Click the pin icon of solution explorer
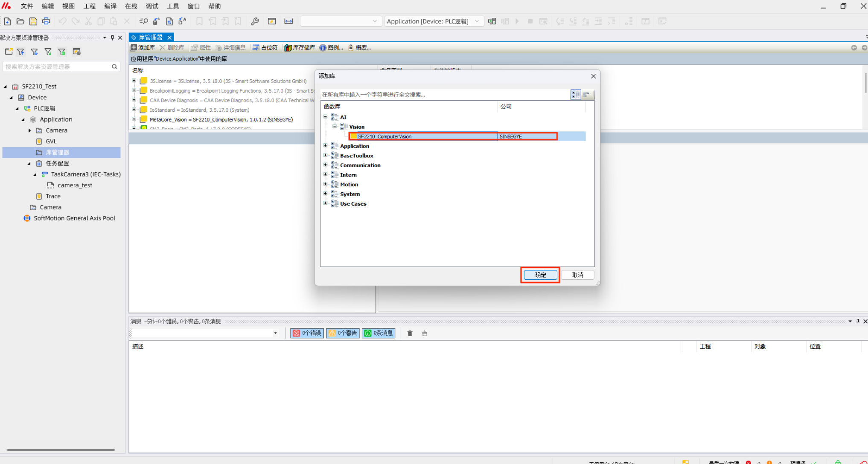The width and height of the screenshot is (868, 464). click(x=113, y=38)
